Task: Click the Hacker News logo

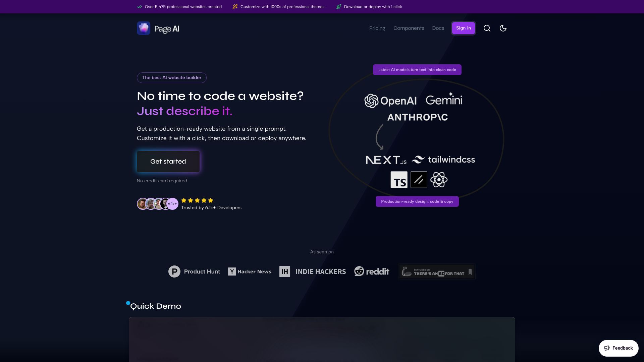Action: (250, 271)
